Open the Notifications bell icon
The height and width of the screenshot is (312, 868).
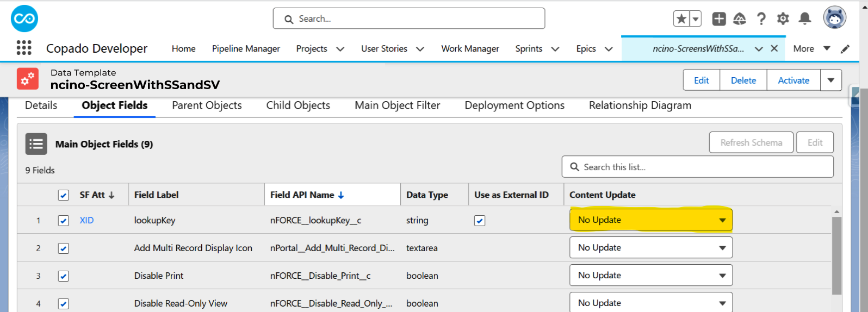pos(805,19)
